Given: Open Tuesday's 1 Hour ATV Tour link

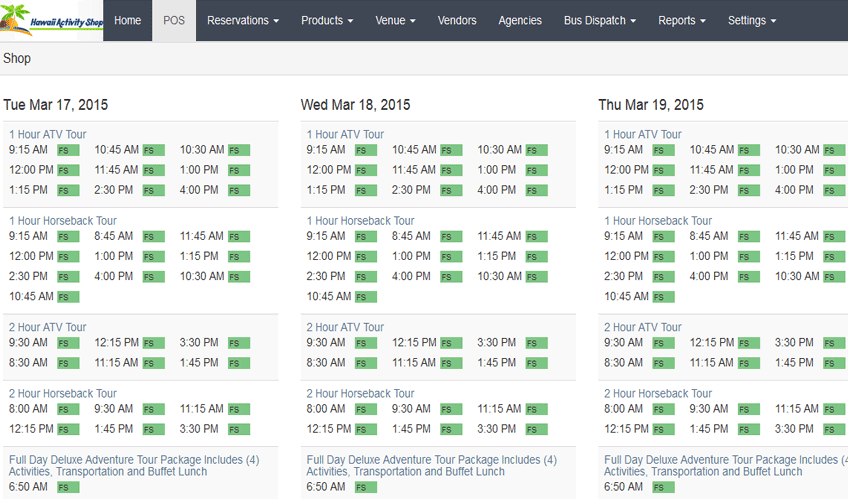Looking at the screenshot, I should pyautogui.click(x=48, y=134).
